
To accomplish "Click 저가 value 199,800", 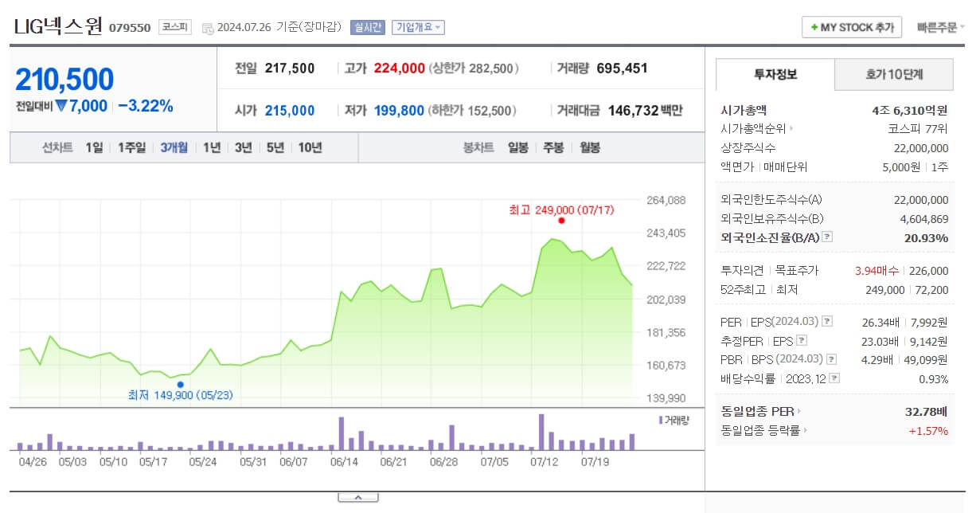I will pos(399,111).
